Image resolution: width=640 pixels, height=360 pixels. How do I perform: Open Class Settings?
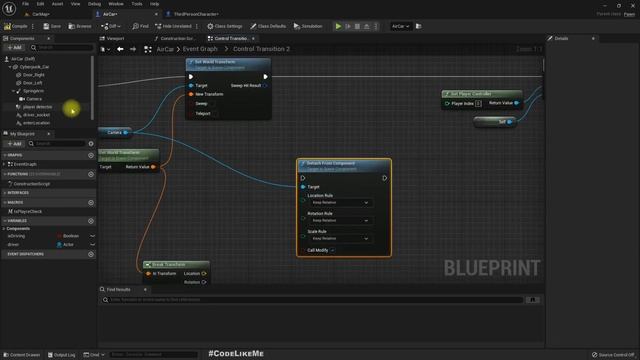[224, 26]
